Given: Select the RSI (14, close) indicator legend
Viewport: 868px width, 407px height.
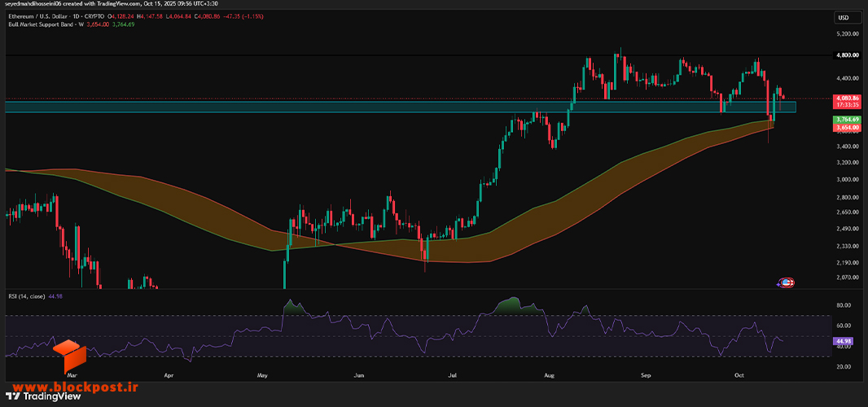Looking at the screenshot, I should tap(28, 296).
